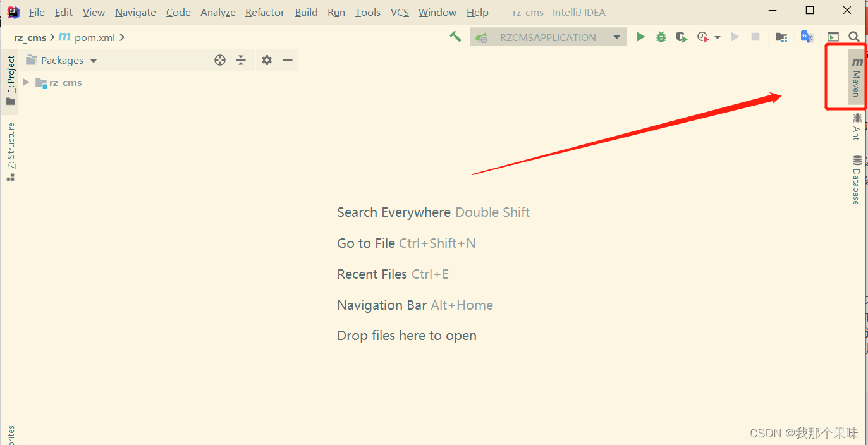The image size is (868, 445).
Task: Collapse all nodes in the Project panel
Action: click(x=241, y=60)
